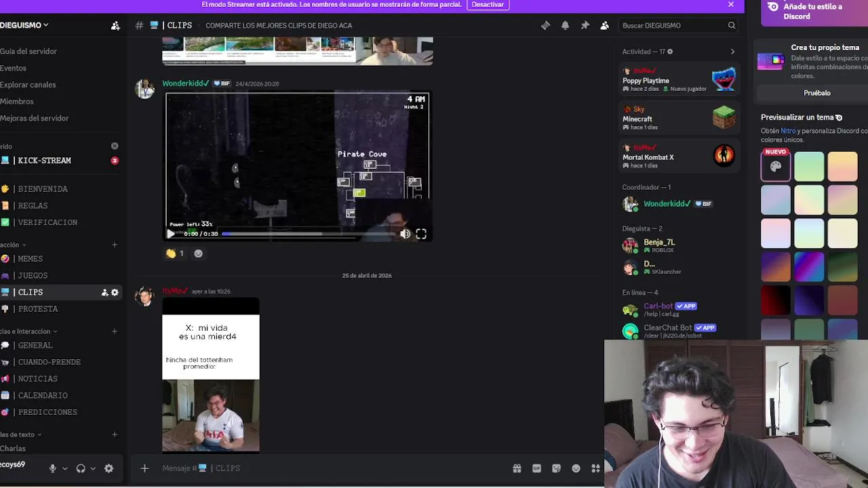Click create invite icon on CLIPS channel
Screen dimensions: 868x488
tap(104, 292)
